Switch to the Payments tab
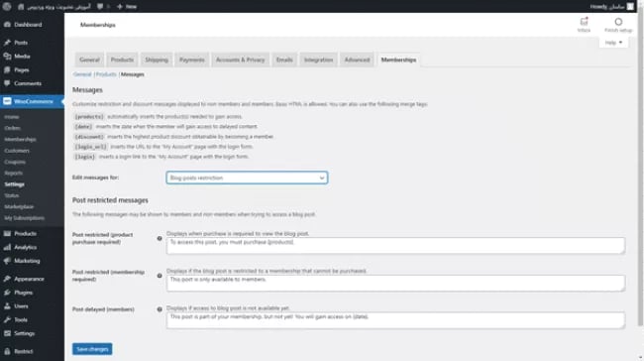 192,60
